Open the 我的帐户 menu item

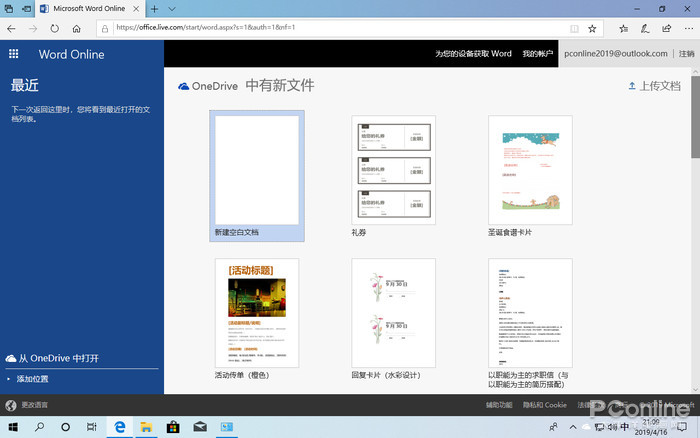coord(537,54)
